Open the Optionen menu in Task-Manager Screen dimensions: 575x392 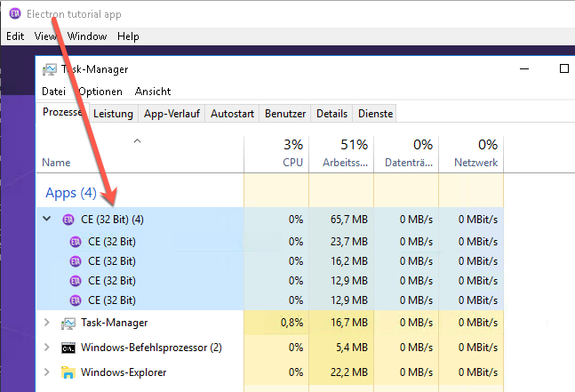click(100, 92)
